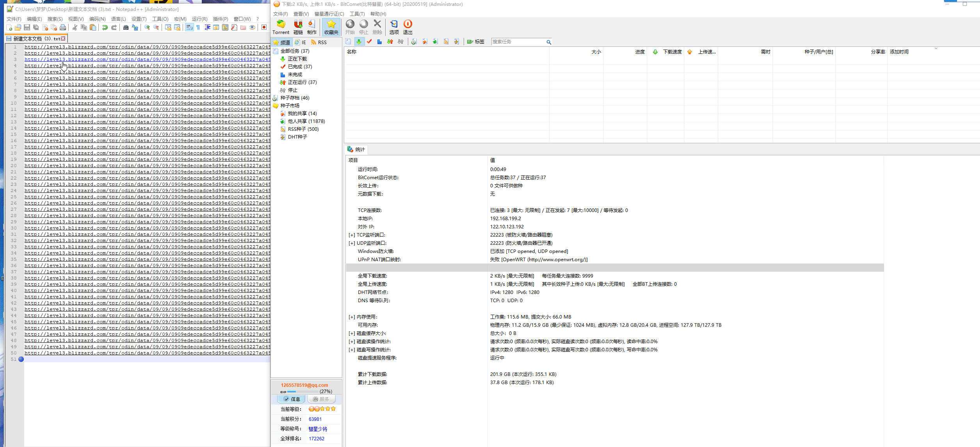
Task: Expand the TCP监听端口 row
Action: [x=352, y=235]
